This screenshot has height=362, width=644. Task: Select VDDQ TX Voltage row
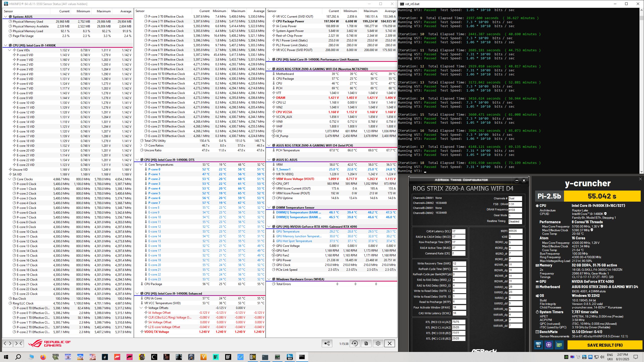click(x=200, y=332)
